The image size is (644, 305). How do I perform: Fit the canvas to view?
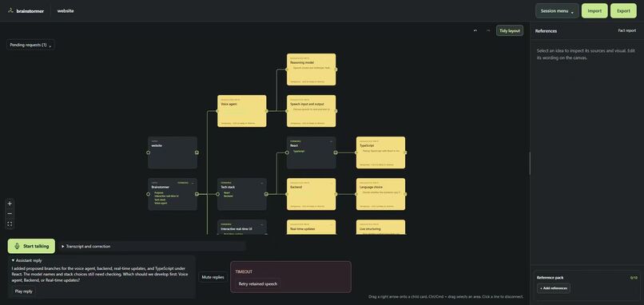click(x=10, y=224)
